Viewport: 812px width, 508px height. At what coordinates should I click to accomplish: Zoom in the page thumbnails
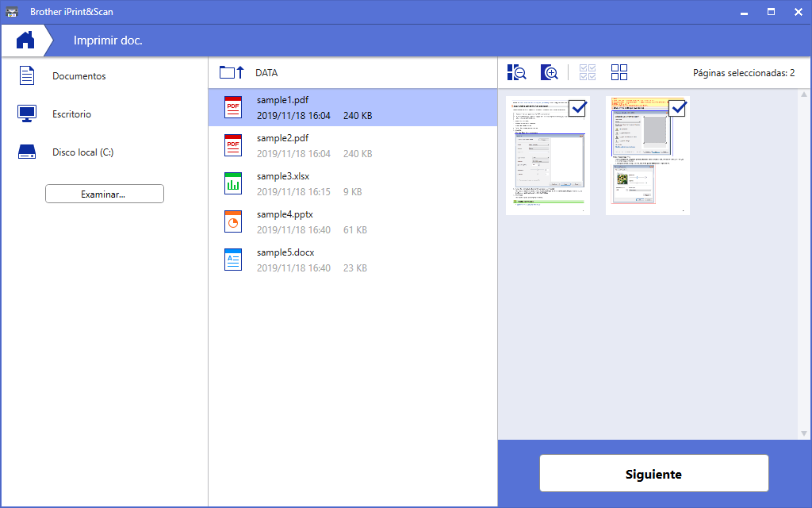click(550, 72)
